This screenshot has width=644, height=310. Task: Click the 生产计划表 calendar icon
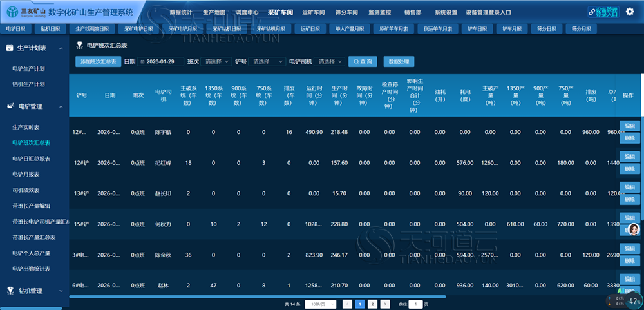pos(10,48)
